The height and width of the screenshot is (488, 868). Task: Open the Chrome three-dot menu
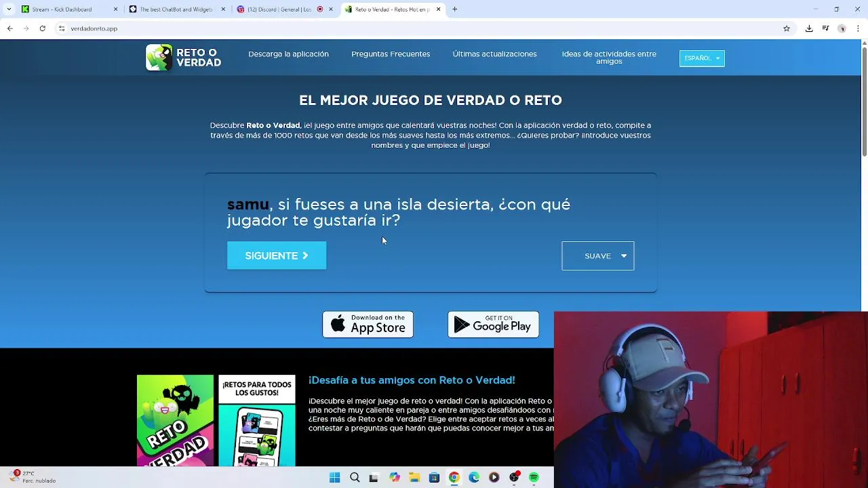(x=858, y=28)
